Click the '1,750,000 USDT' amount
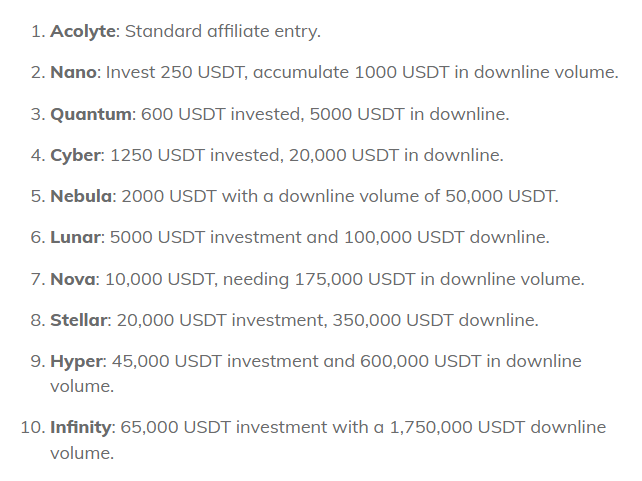Image resolution: width=642 pixels, height=481 pixels. click(457, 428)
